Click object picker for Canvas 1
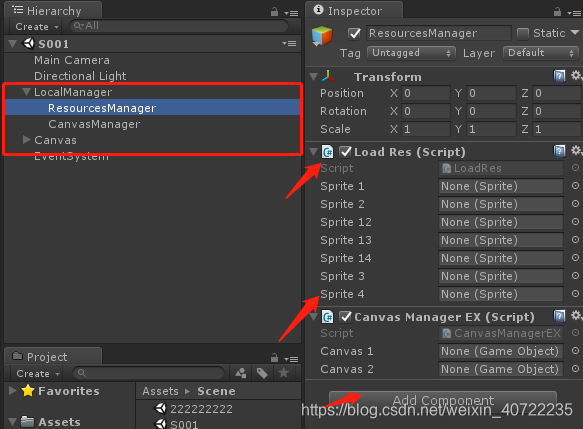The width and height of the screenshot is (583, 429). (x=575, y=351)
